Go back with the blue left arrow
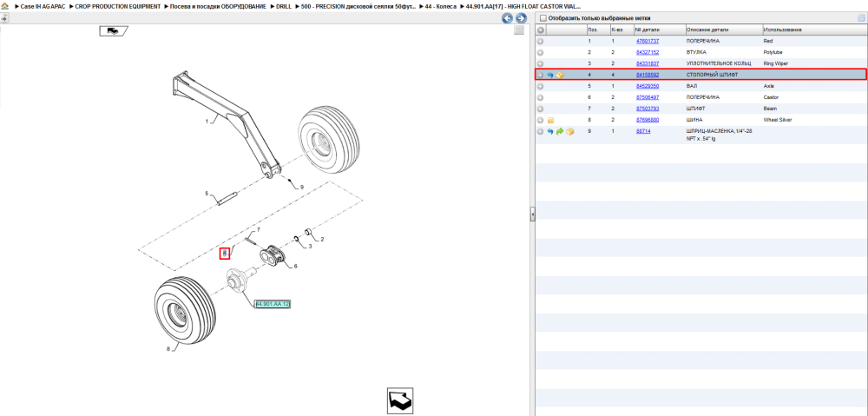 click(507, 18)
